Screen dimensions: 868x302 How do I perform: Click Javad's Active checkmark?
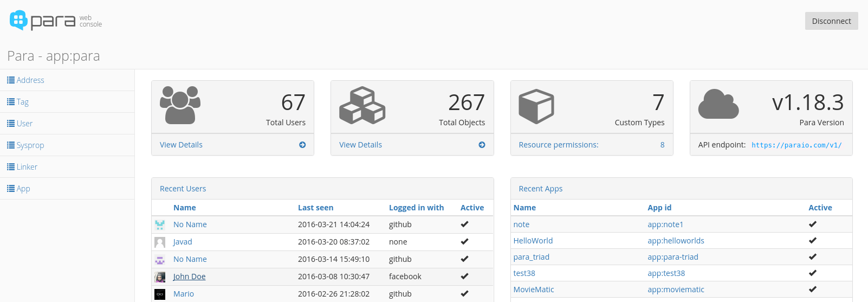(x=464, y=242)
